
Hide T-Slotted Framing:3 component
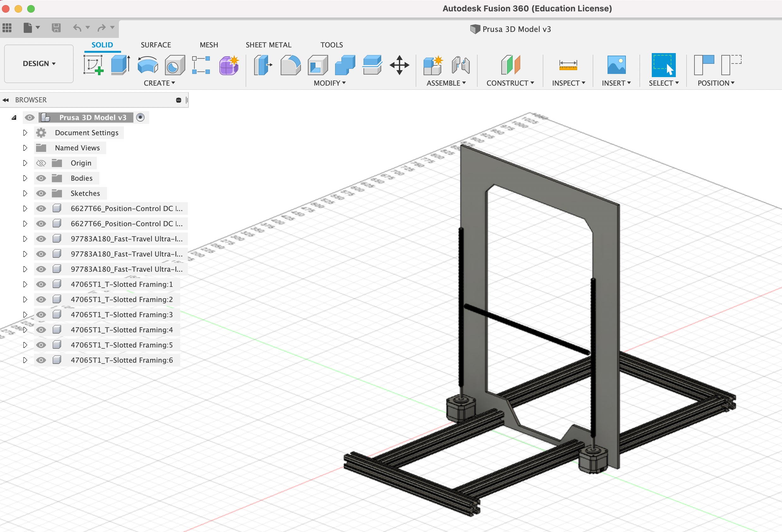(41, 315)
